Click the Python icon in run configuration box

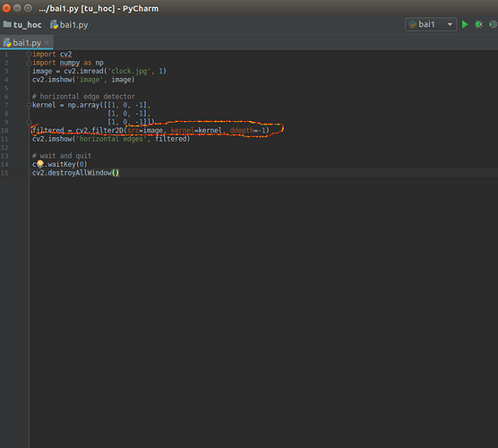(412, 24)
